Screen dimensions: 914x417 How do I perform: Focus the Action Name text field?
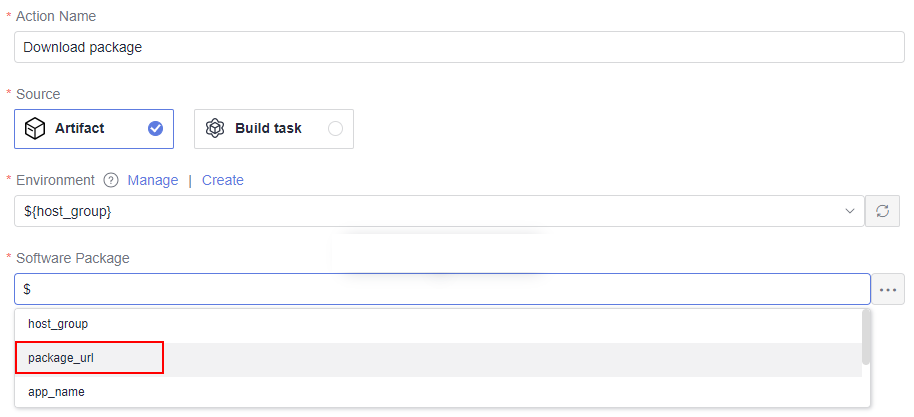pos(459,47)
